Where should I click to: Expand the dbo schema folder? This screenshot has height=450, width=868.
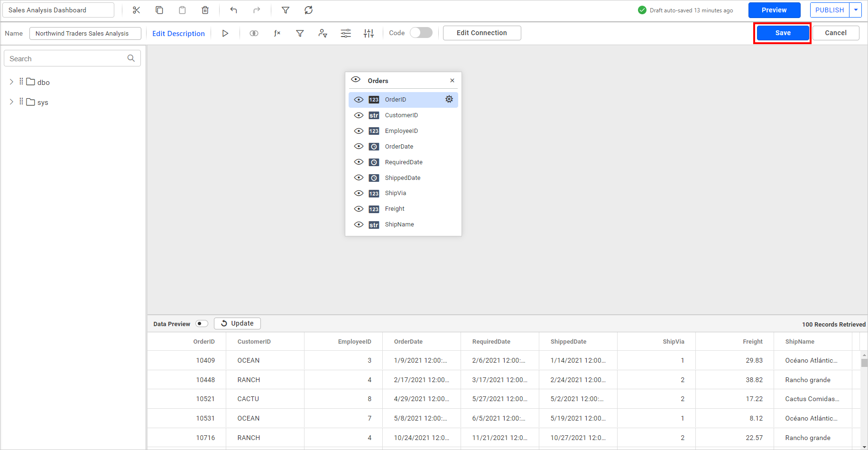click(x=11, y=82)
